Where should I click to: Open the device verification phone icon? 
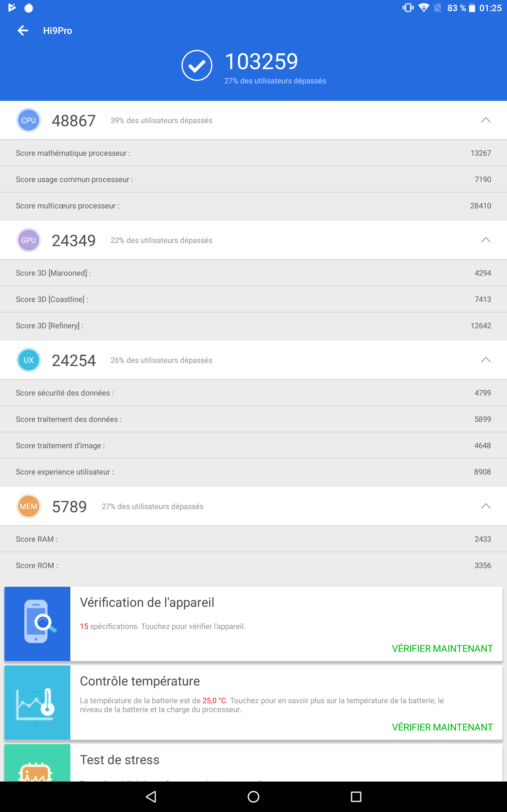pyautogui.click(x=37, y=623)
